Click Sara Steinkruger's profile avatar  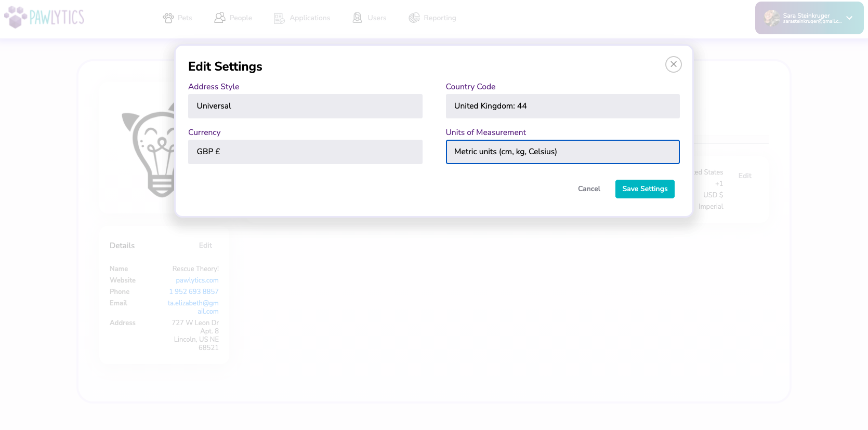click(772, 18)
